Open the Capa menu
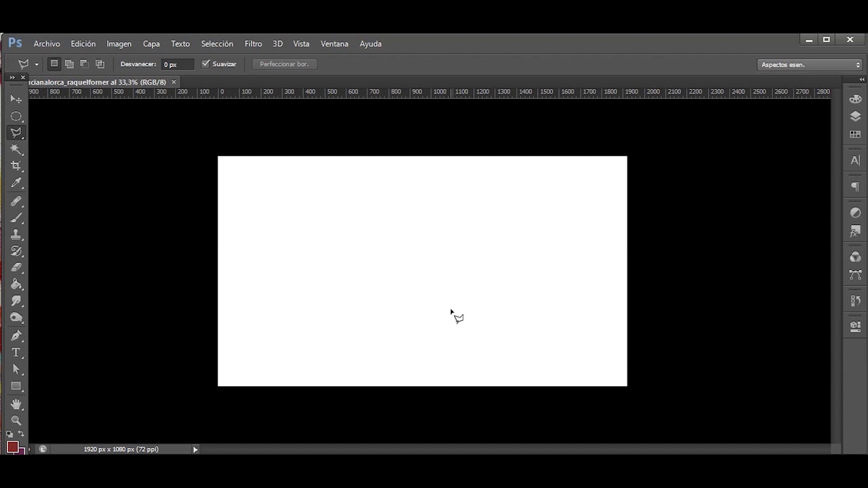The height and width of the screenshot is (488, 868). pos(151,43)
